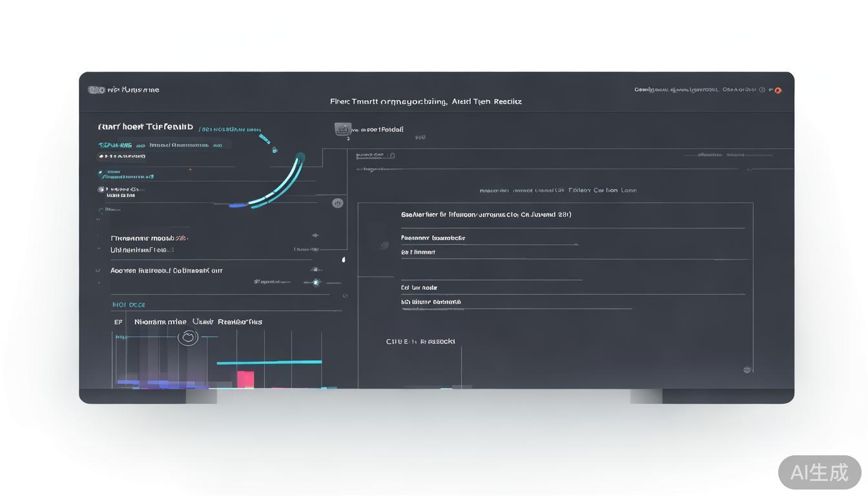Image resolution: width=868 pixels, height=496 pixels.
Task: Click the circular spiral marker on the chart line
Action: click(x=188, y=336)
